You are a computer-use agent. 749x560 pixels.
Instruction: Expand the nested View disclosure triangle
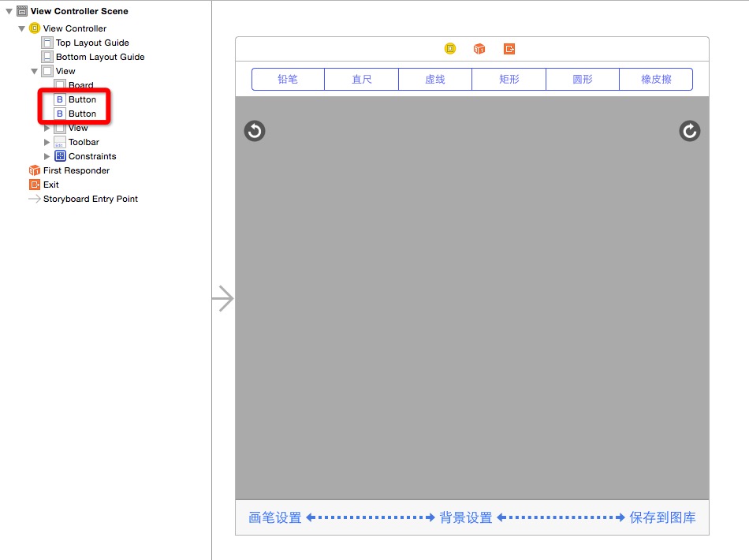point(47,128)
